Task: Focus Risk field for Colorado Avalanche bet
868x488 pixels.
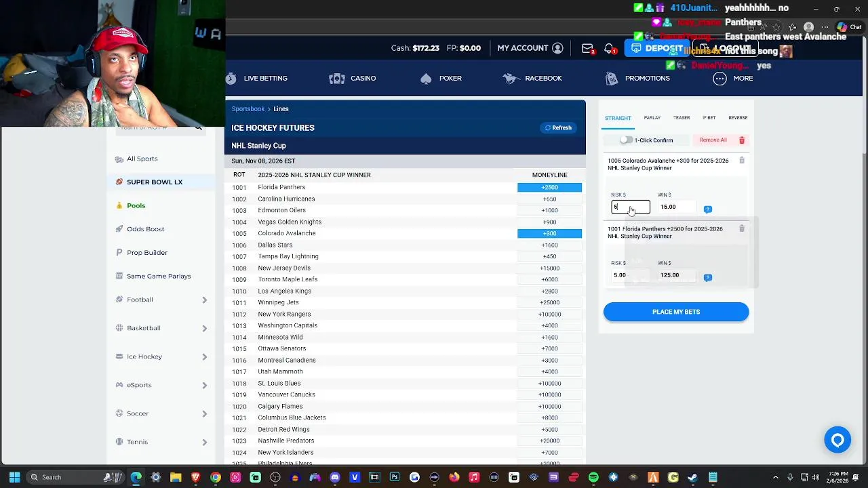Action: click(x=631, y=207)
